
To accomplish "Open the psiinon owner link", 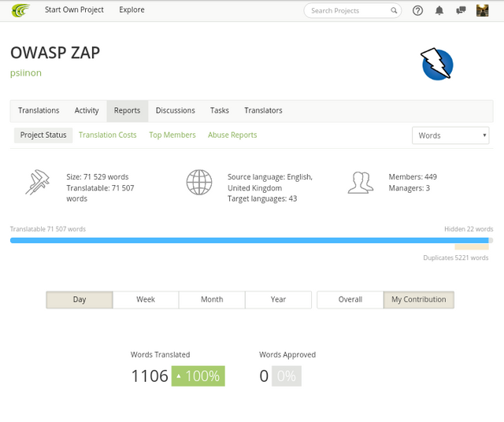I will (26, 73).
